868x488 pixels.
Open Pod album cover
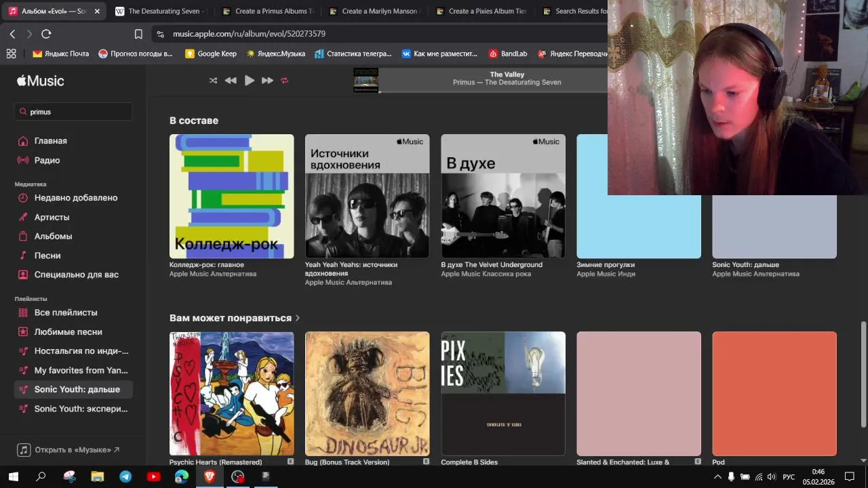point(774,394)
